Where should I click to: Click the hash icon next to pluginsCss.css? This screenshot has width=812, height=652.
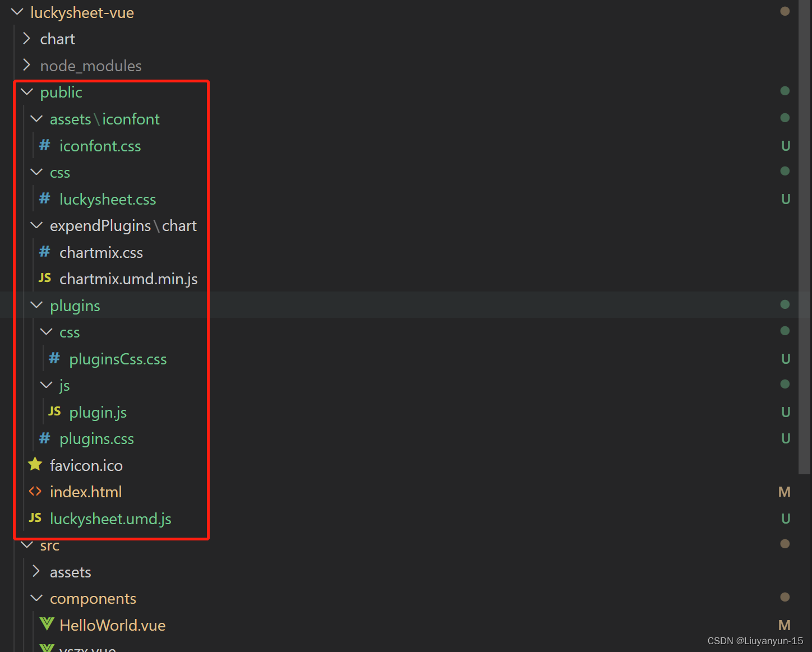[54, 358]
